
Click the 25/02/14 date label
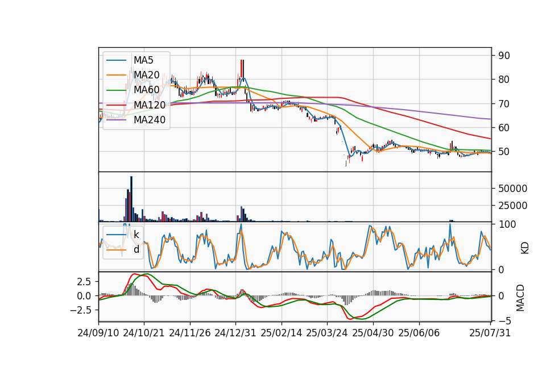tap(282, 333)
